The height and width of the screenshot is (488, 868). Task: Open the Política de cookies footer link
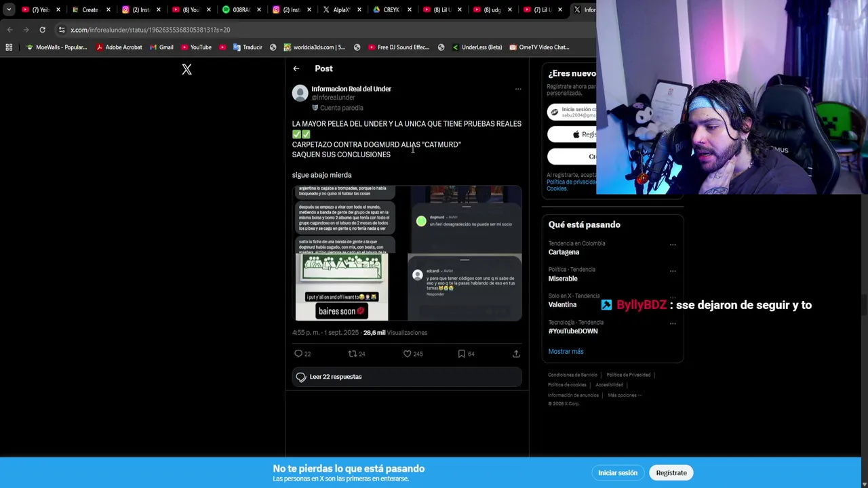pyautogui.click(x=567, y=385)
